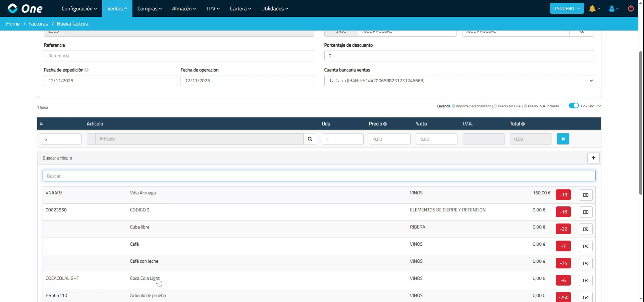644x302 pixels.
Task: Select the Precio sin I.V.A. legend option
Action: click(x=495, y=106)
